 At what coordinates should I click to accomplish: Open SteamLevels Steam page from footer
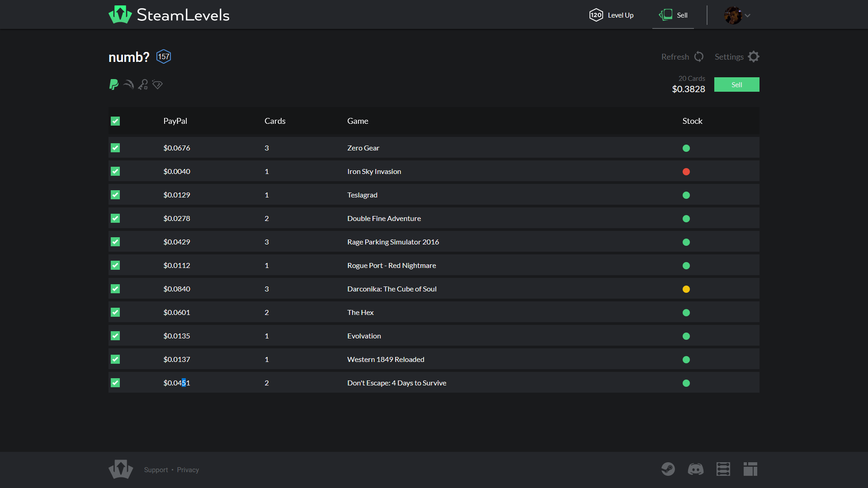click(668, 469)
